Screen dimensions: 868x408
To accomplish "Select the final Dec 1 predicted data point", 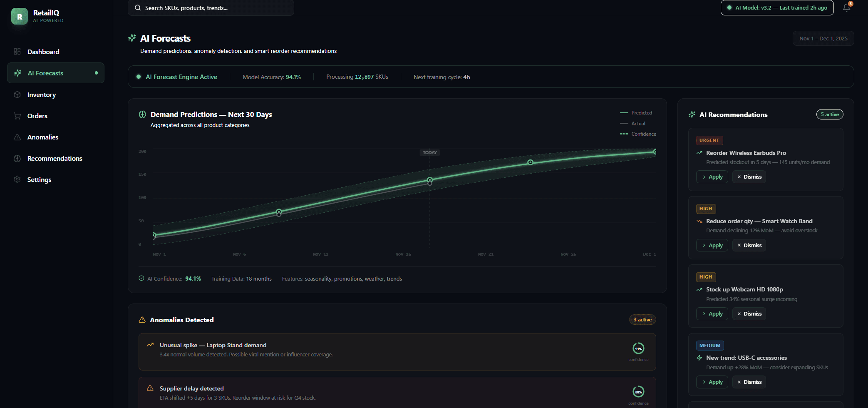I will pyautogui.click(x=655, y=152).
